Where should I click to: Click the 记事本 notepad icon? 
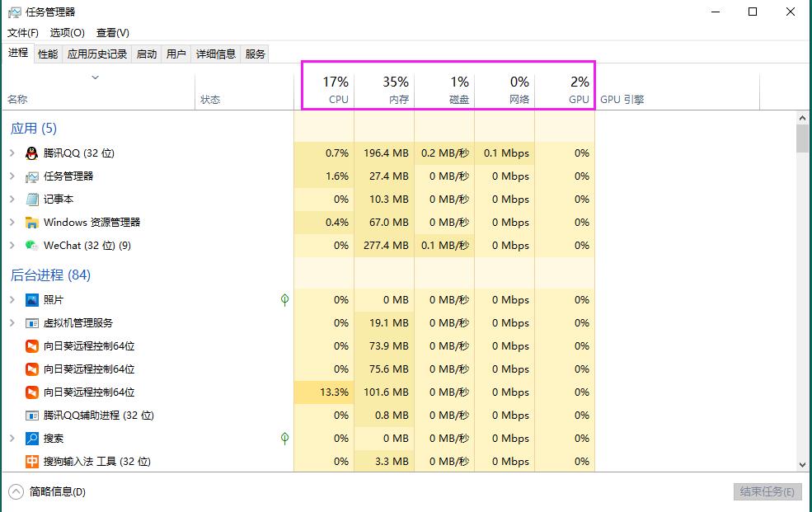[x=31, y=199]
